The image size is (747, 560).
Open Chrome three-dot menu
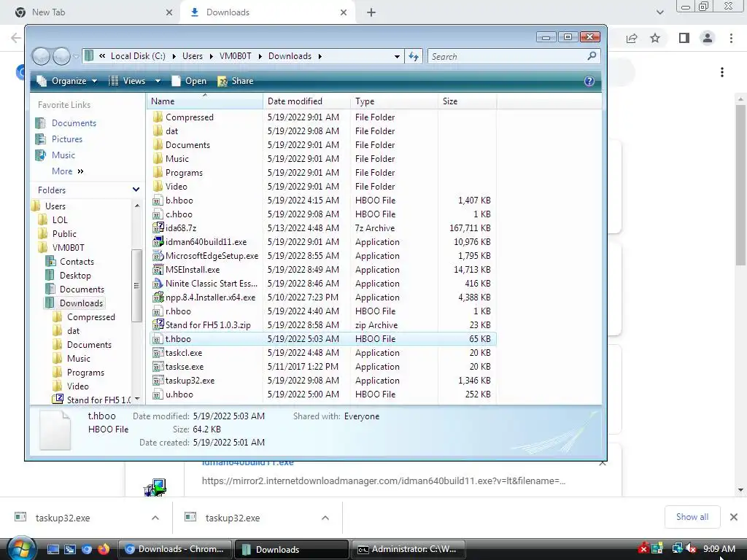[x=731, y=38]
